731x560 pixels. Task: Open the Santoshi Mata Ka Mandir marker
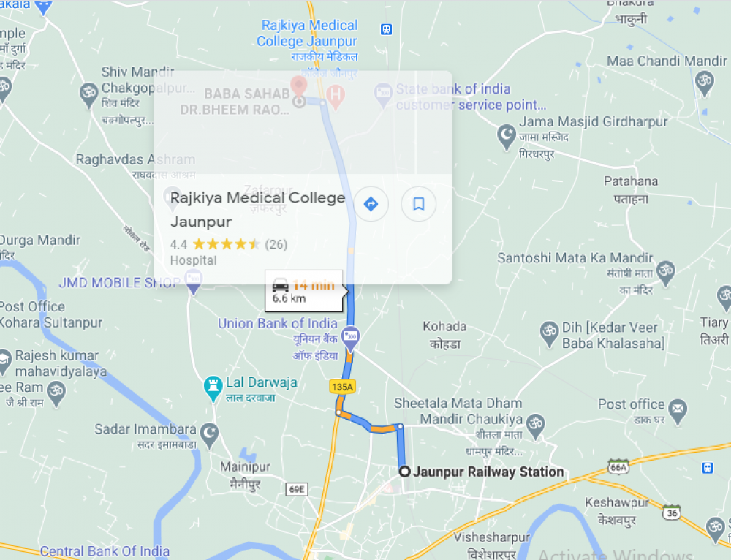[x=666, y=273]
